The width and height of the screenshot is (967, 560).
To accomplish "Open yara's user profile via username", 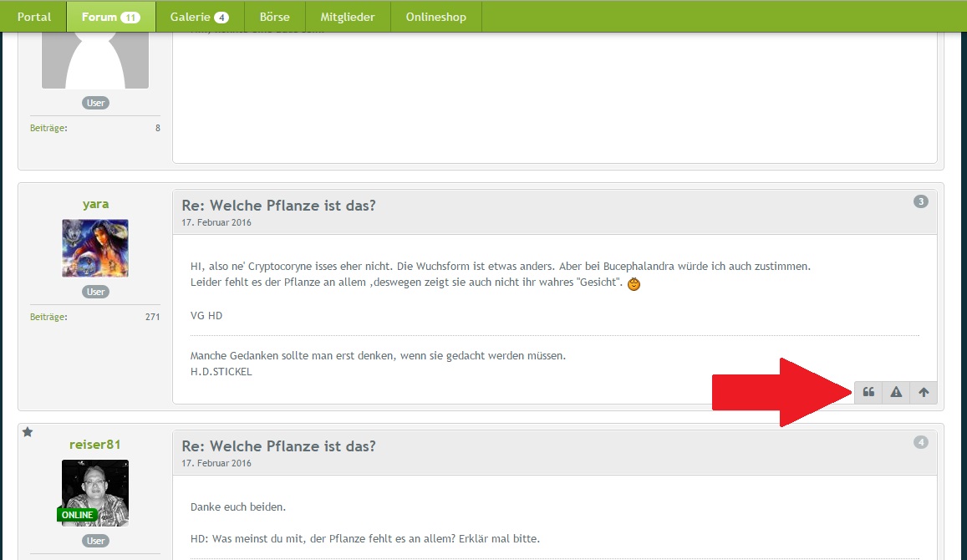I will pyautogui.click(x=95, y=204).
